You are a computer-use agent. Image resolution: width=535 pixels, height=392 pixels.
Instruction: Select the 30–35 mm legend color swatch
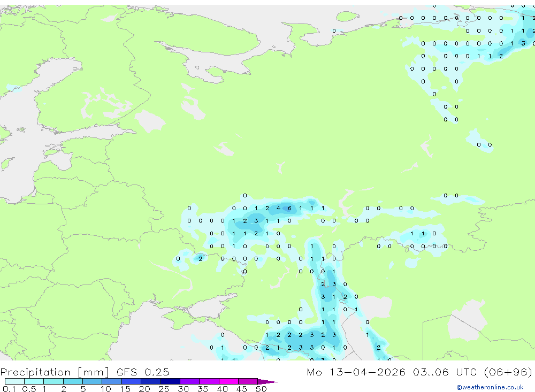point(190,381)
